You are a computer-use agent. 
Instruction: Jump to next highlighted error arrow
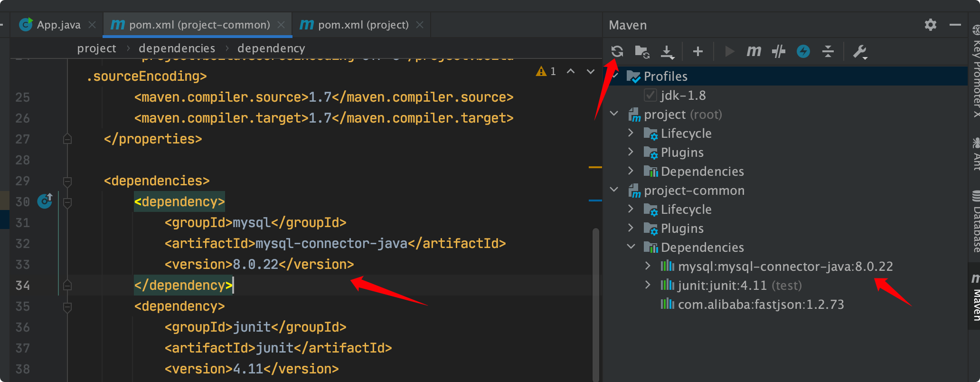coord(591,72)
